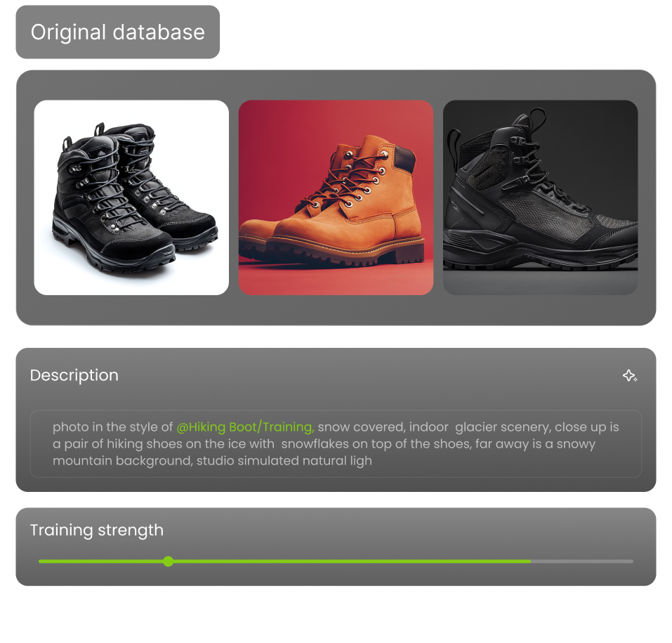Click the Description panel heading
The width and height of the screenshot is (672, 643).
point(74,375)
